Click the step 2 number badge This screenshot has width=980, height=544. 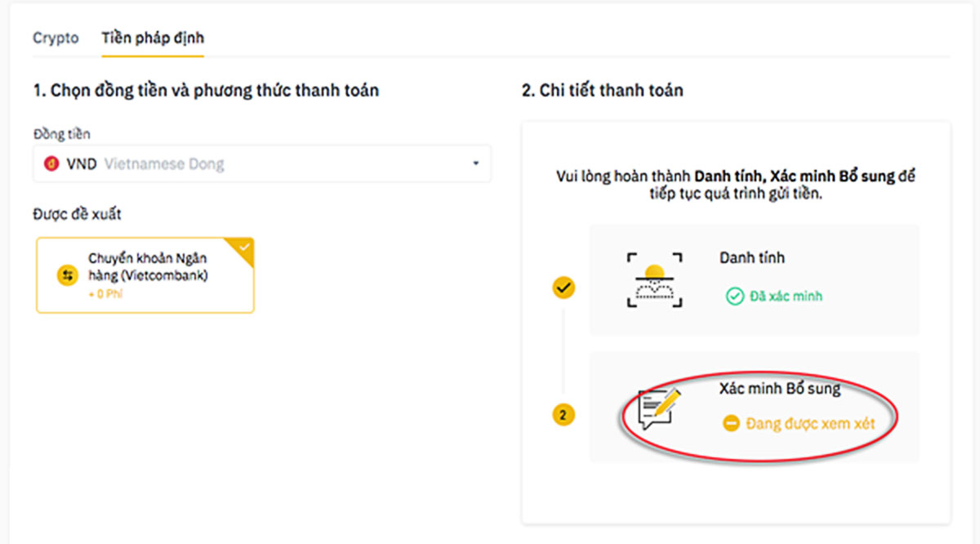(x=563, y=415)
